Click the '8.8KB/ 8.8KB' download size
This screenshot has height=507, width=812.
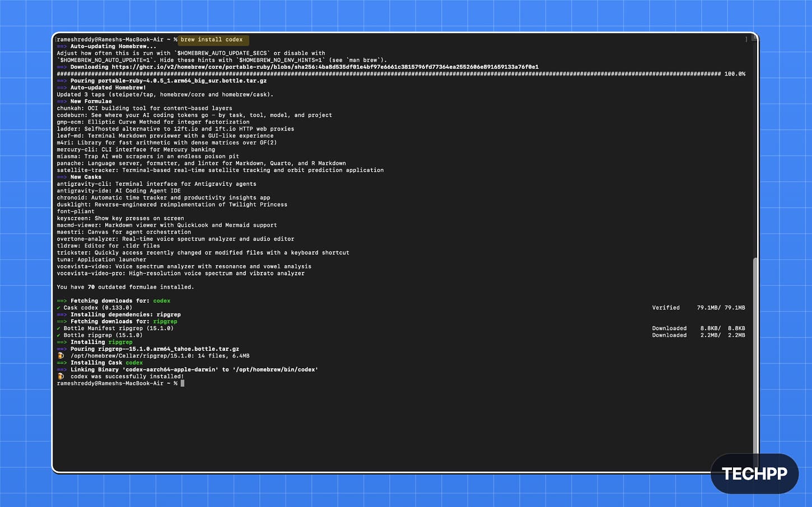pos(722,328)
